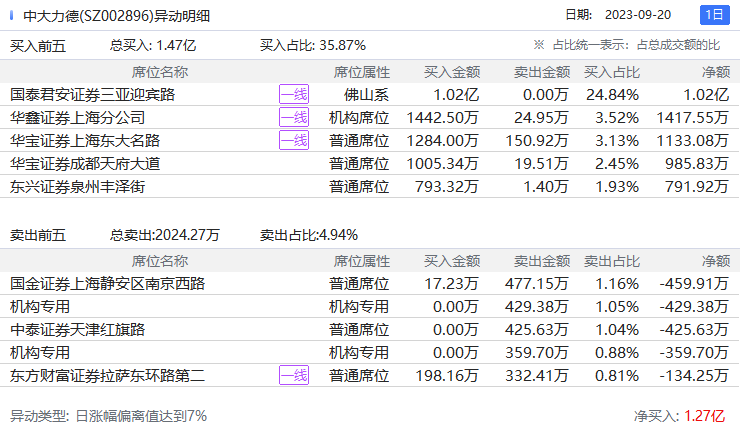Click sell amount 359.70万

[x=537, y=353]
